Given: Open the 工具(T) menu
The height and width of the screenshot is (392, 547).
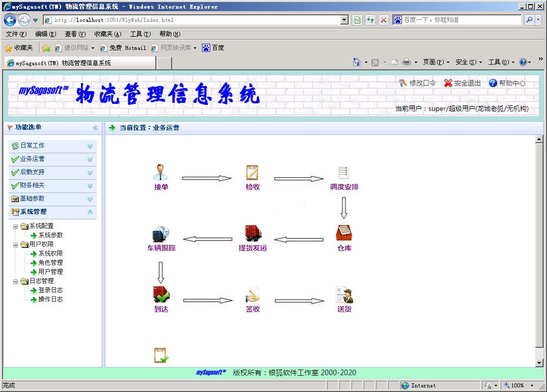Looking at the screenshot, I should click(140, 34).
